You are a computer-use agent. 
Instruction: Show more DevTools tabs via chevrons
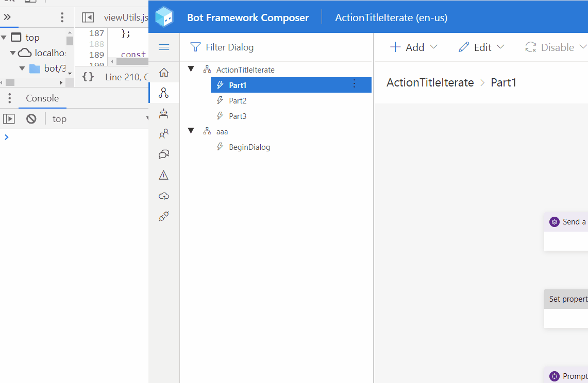coord(7,17)
